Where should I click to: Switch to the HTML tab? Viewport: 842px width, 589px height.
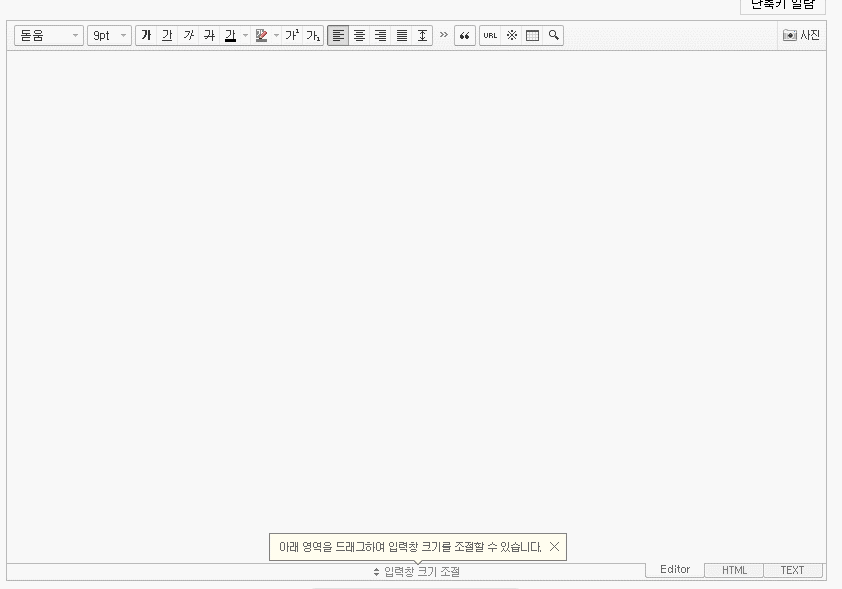733,569
